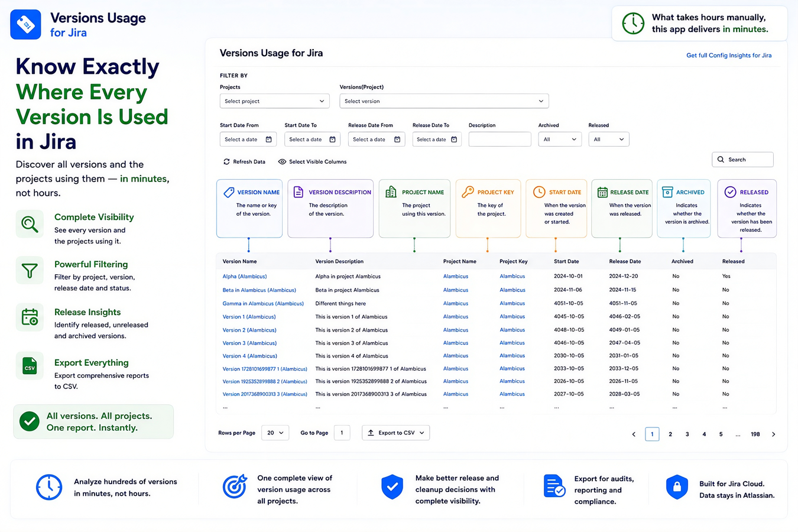Click the Go to Page number field
798x532 pixels.
tap(342, 433)
